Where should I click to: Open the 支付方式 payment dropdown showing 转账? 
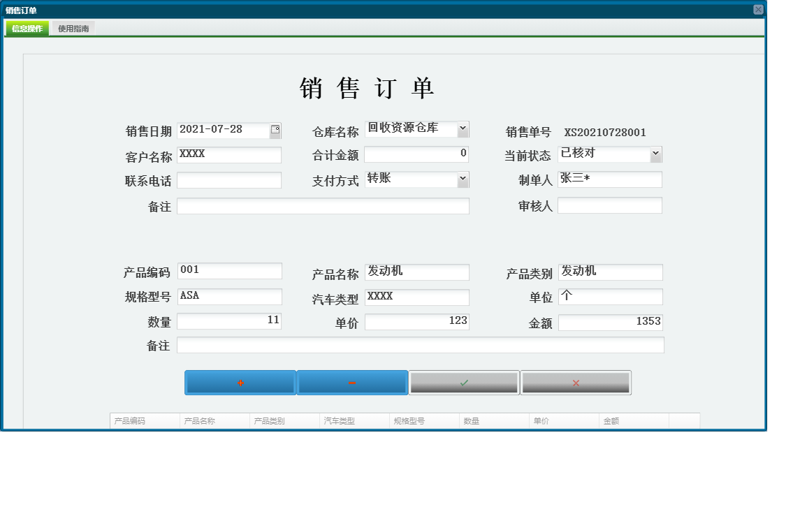463,179
